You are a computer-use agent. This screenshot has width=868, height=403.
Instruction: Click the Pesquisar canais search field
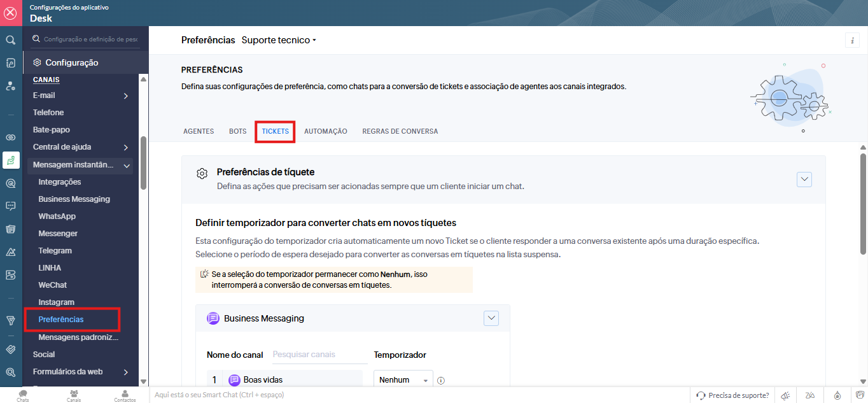(319, 355)
